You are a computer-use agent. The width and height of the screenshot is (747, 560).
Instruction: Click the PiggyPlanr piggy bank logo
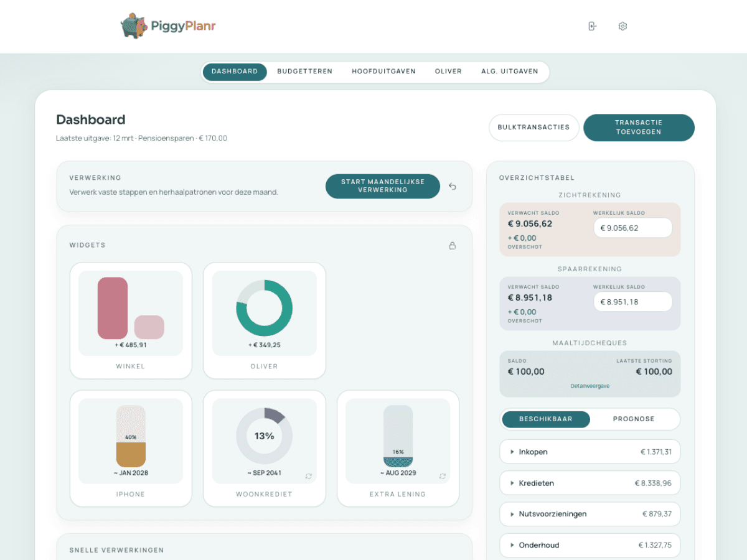(x=132, y=26)
